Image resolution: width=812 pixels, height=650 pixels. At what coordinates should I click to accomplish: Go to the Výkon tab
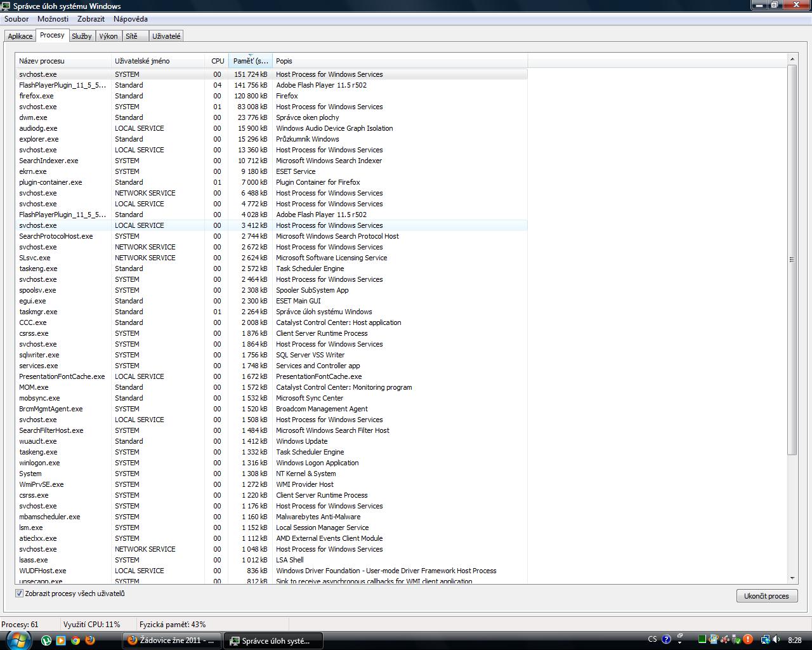click(x=108, y=36)
